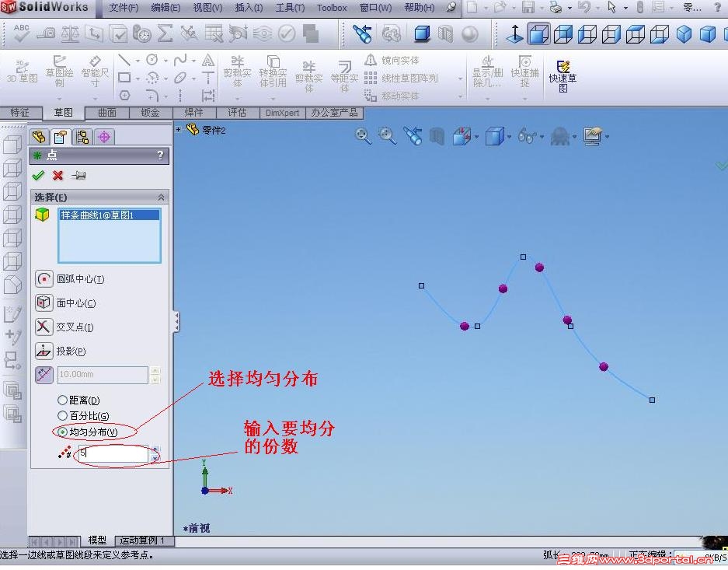Select the Spline sketch tool
Image resolution: width=728 pixels, height=570 pixels.
[180, 60]
